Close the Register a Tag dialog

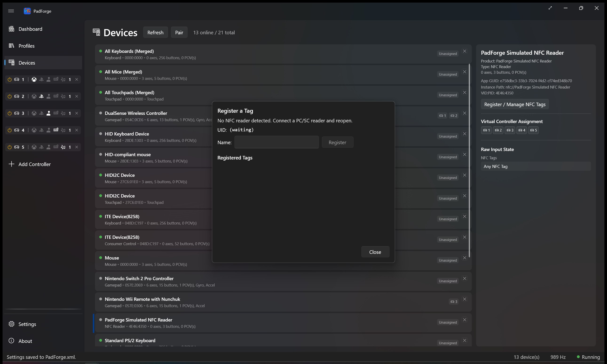coord(375,252)
